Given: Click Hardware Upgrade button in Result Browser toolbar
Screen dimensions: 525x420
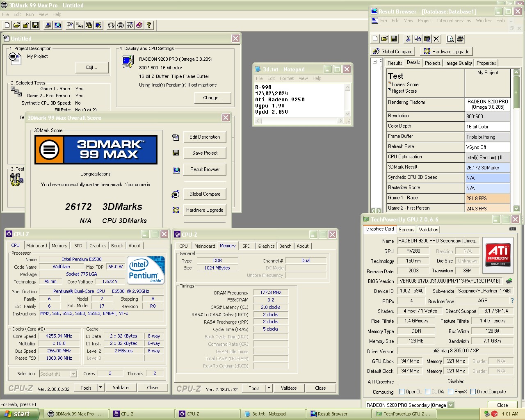Looking at the screenshot, I should 446,51.
